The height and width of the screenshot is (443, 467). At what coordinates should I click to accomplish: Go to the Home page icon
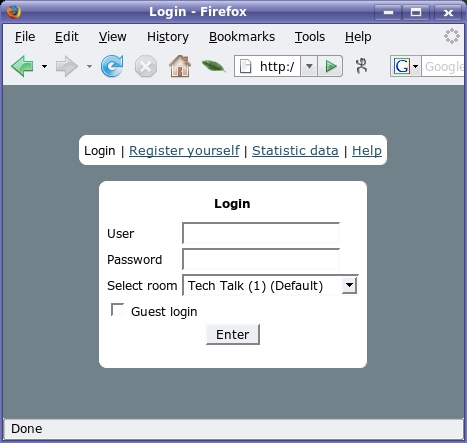click(180, 66)
